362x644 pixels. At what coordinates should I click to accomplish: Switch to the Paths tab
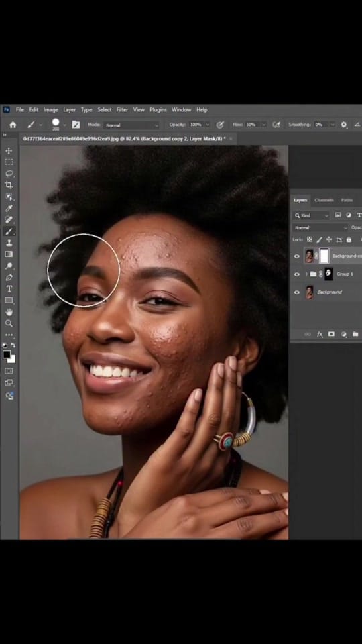pos(347,200)
